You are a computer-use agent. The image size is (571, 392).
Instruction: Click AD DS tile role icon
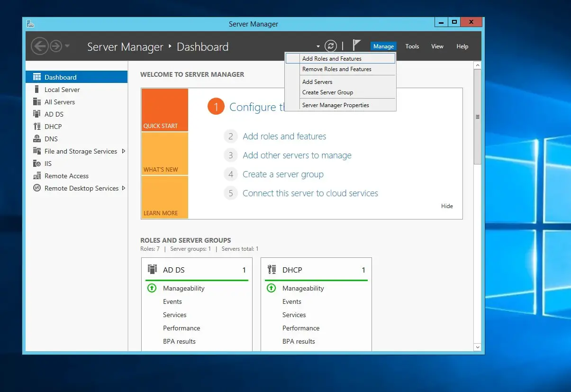click(152, 269)
